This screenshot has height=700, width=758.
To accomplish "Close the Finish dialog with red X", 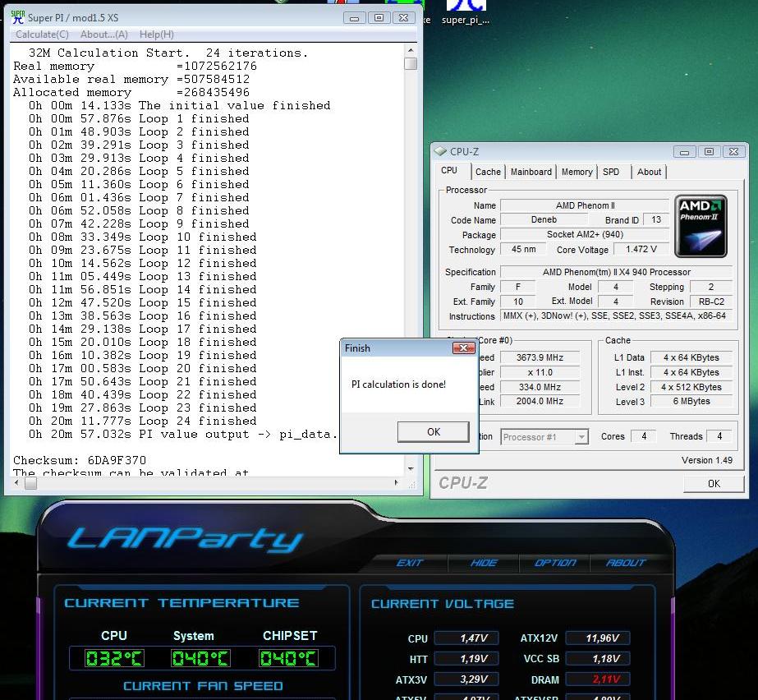I will click(x=464, y=348).
